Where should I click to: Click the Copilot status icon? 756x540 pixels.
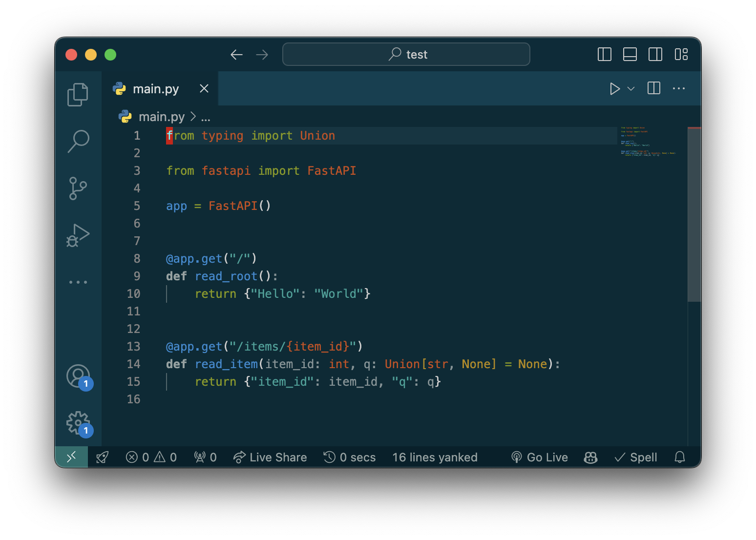point(590,457)
